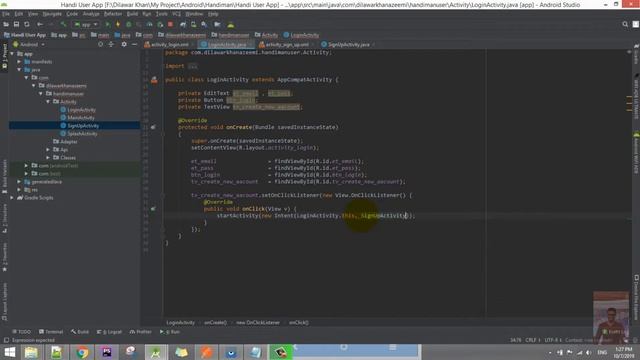The width and height of the screenshot is (640, 360).
Task: Open the Logcat tool window button
Action: (109, 332)
